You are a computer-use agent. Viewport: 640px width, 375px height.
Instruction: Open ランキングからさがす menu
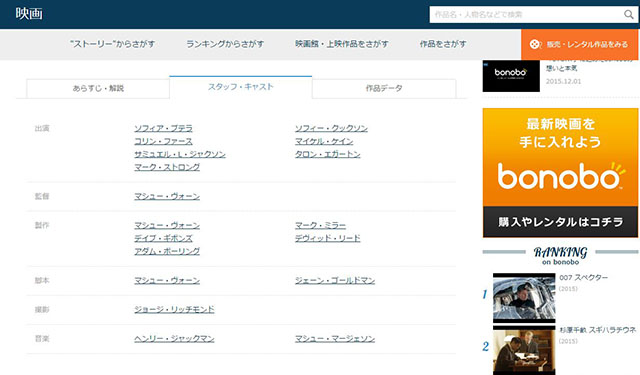(x=225, y=44)
